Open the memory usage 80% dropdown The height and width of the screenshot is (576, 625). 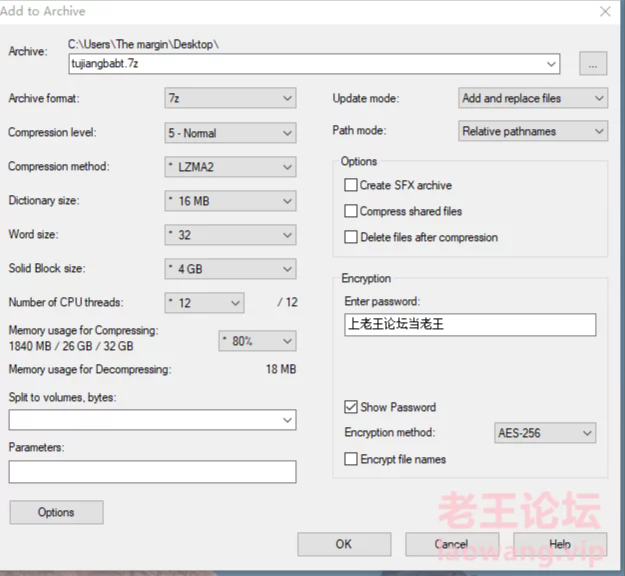pos(257,341)
